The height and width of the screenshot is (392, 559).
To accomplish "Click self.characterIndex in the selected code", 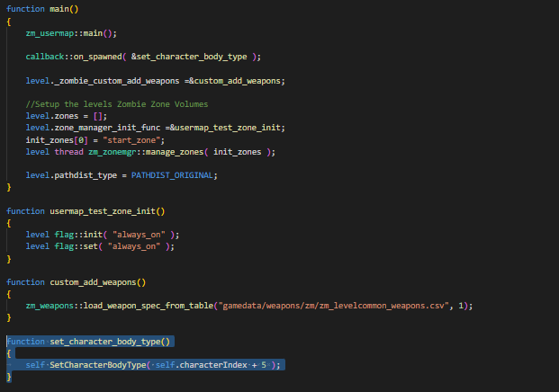I will coord(202,365).
